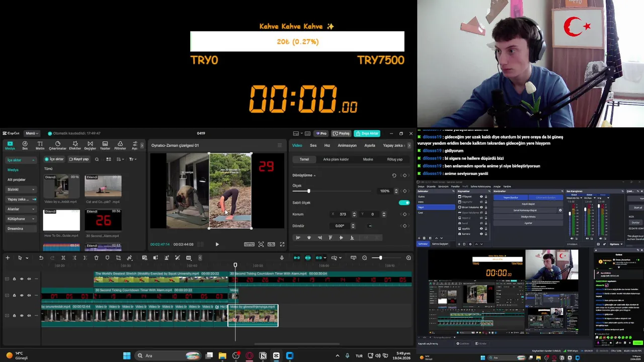Lock the top timeline track
This screenshot has height=362, width=644.
point(14,279)
